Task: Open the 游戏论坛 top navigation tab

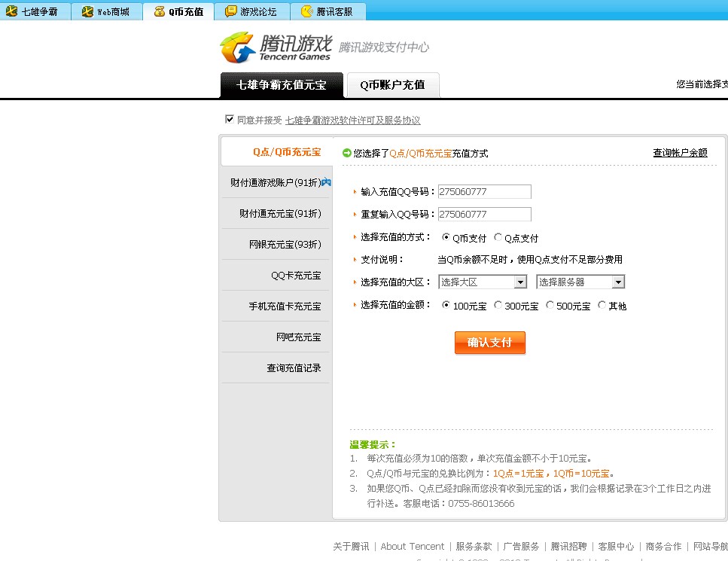Action: (x=252, y=11)
